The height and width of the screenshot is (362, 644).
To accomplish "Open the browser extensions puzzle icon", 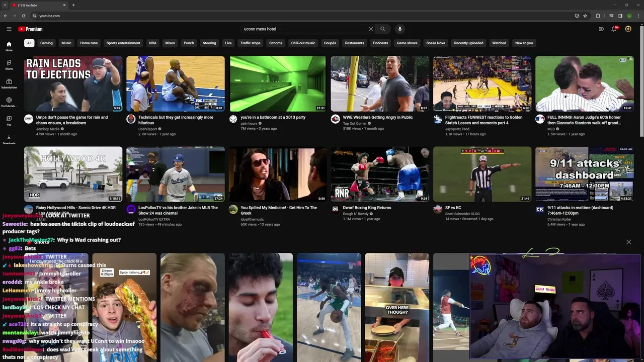I will coord(598,16).
